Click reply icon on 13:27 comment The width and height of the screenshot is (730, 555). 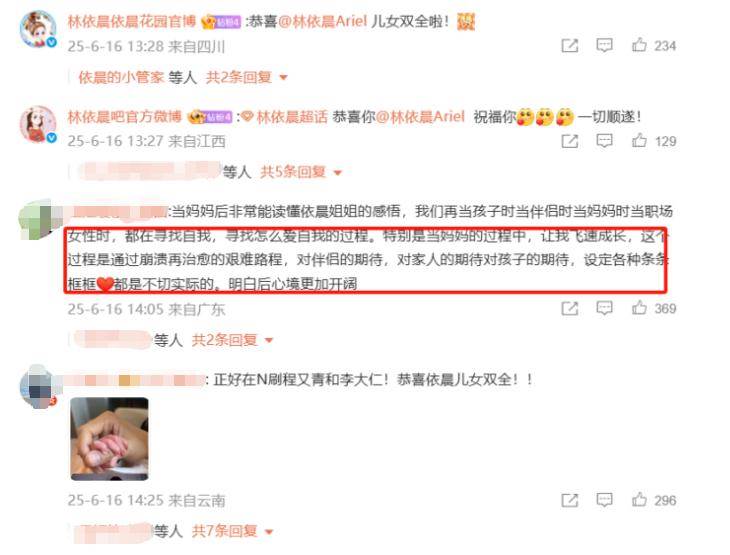click(604, 141)
